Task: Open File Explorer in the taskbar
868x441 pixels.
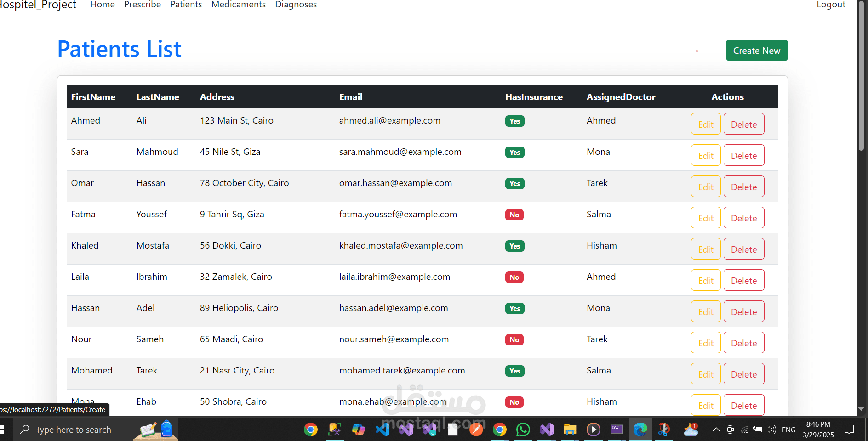Action: point(570,430)
